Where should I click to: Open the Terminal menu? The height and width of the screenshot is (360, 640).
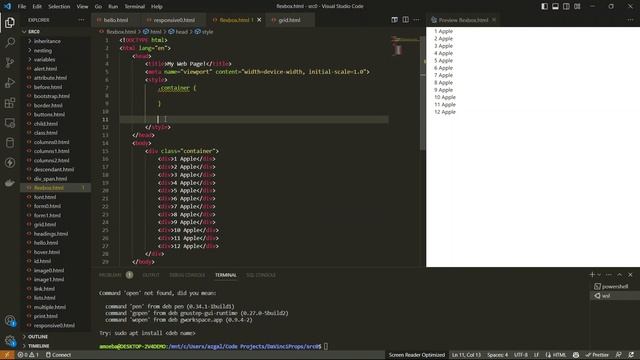click(x=135, y=7)
